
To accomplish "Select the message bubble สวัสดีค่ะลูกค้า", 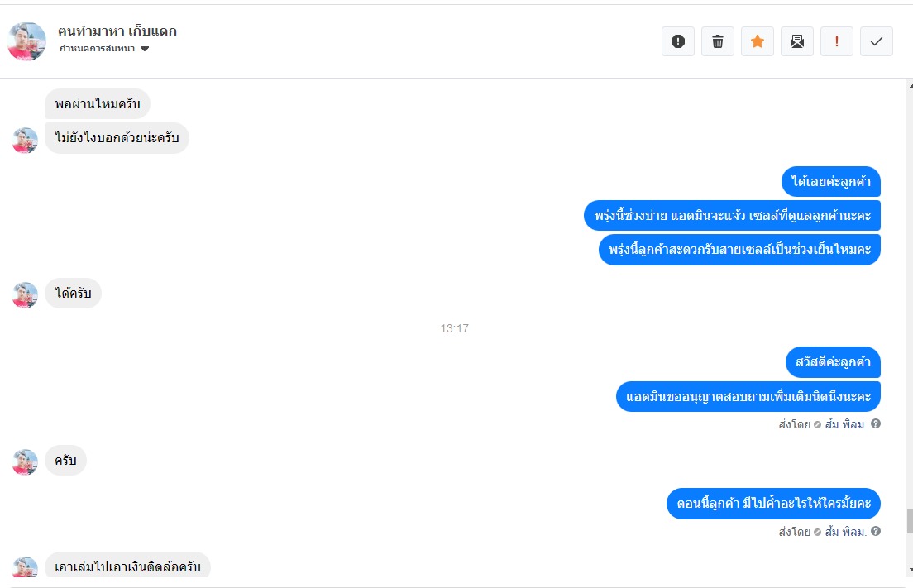I will (834, 362).
